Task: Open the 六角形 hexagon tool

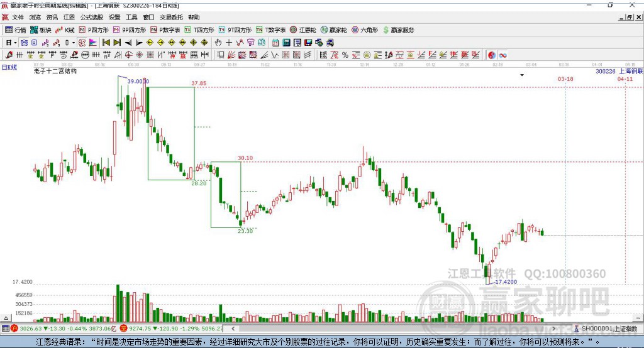Action: click(365, 30)
